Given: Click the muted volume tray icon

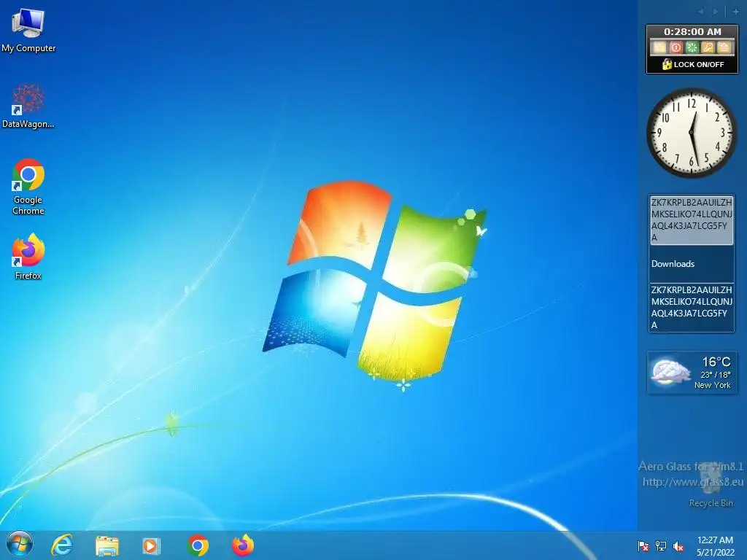Looking at the screenshot, I should tap(678, 546).
